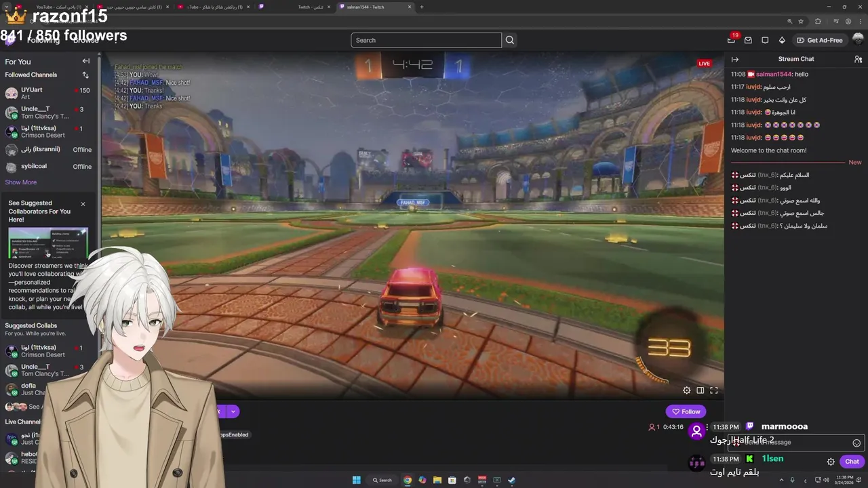The height and width of the screenshot is (488, 868).
Task: Switch to salman1544 - Twitch tab
Action: pos(376,7)
